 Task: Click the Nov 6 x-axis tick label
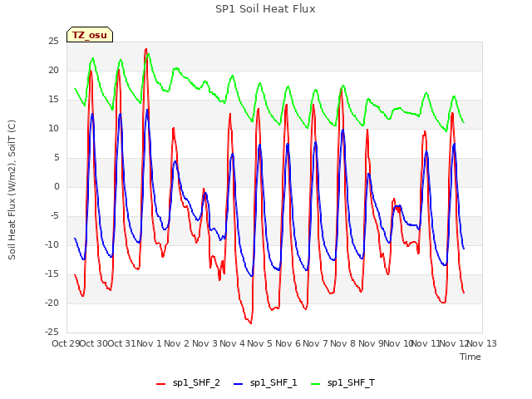pos(288,343)
